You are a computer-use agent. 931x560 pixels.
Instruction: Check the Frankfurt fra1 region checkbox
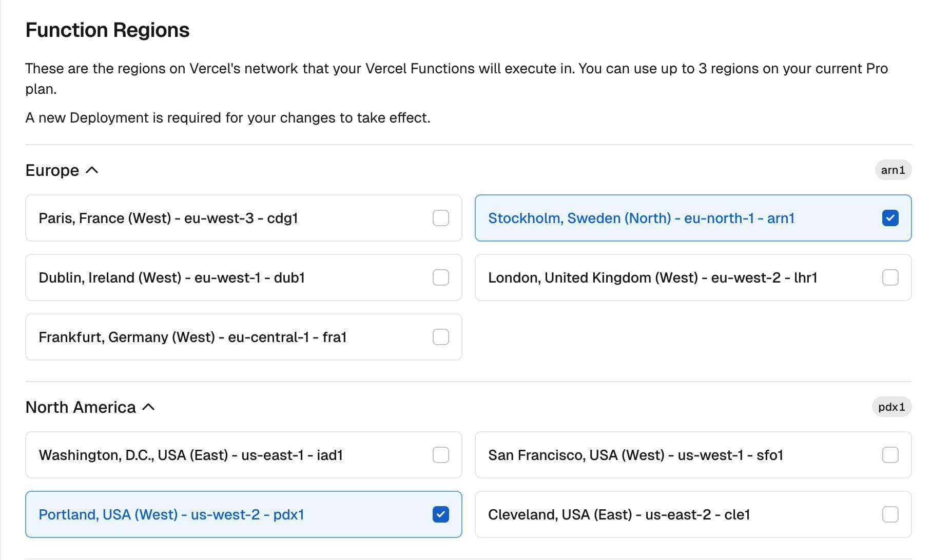[440, 337]
